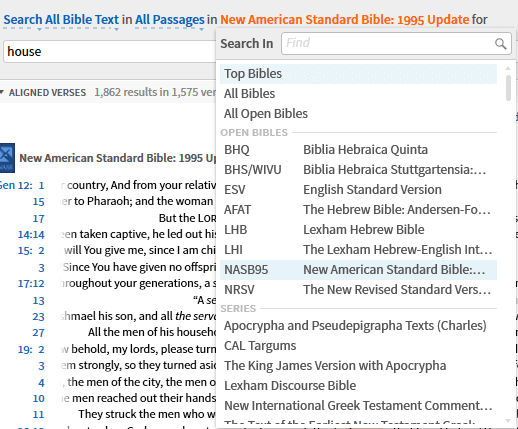The image size is (518, 429).
Task: Choose All Open Bibles option
Action: pos(358,114)
